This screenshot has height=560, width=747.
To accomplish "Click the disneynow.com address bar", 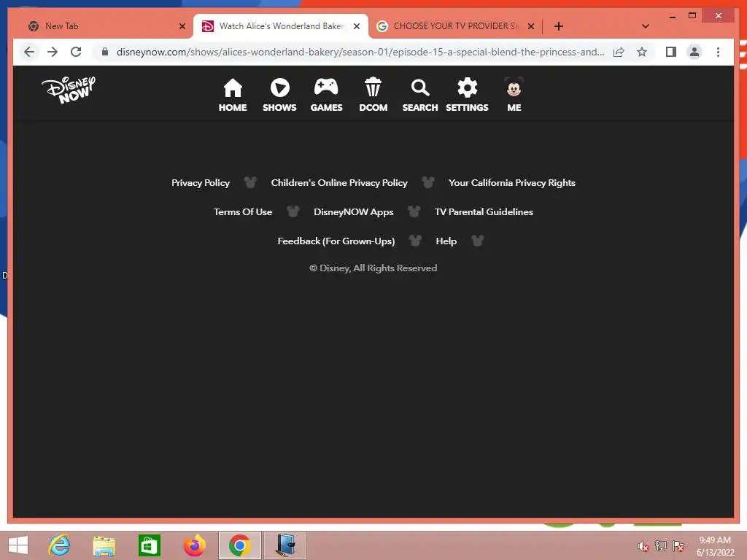I will coord(360,52).
